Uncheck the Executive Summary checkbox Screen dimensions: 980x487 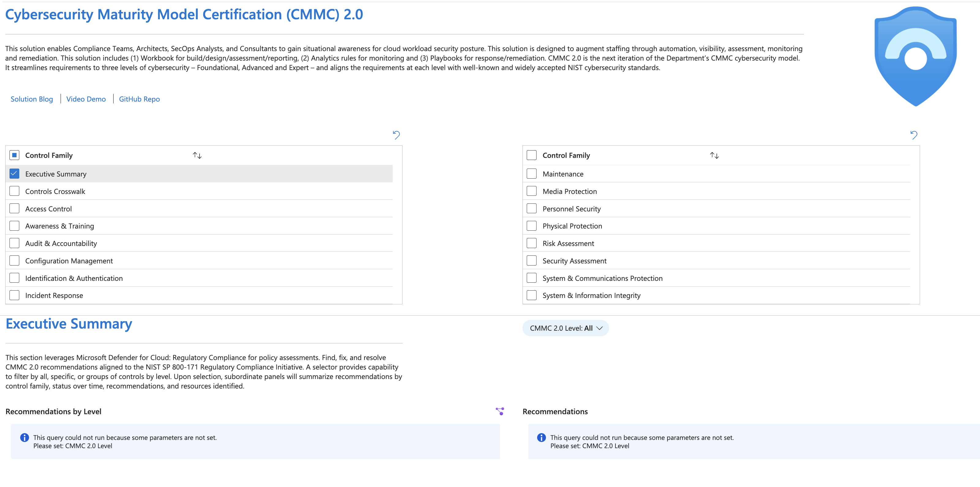point(14,174)
